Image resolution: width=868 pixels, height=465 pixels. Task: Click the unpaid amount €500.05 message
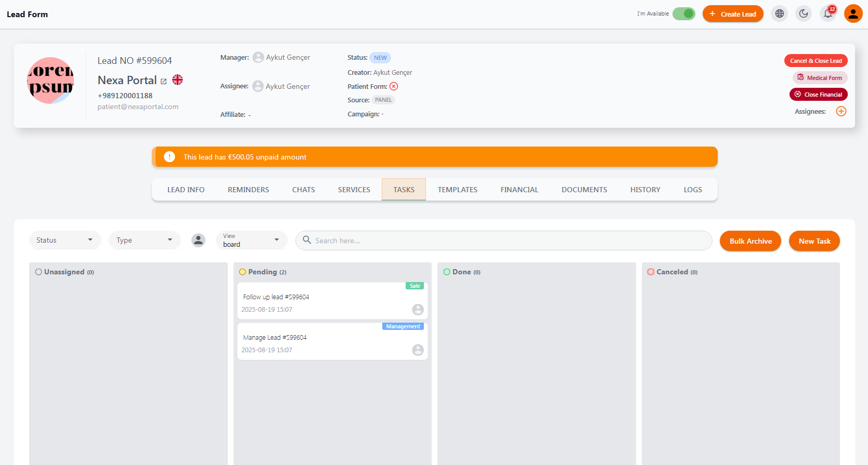[x=245, y=157]
